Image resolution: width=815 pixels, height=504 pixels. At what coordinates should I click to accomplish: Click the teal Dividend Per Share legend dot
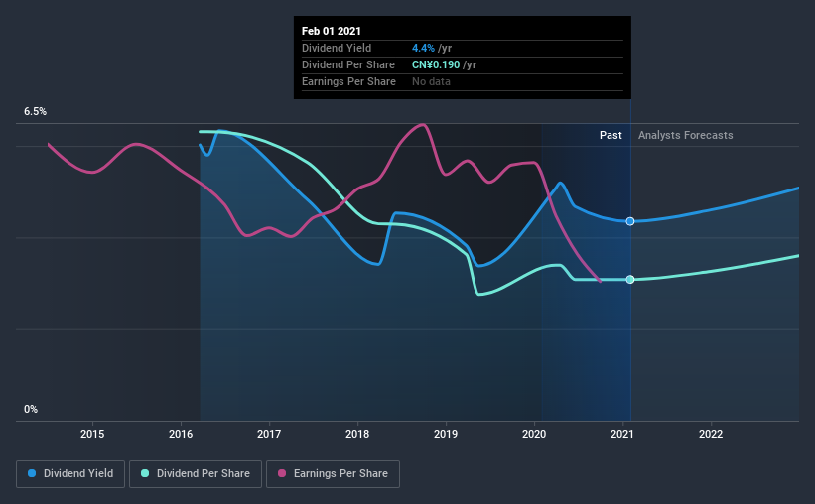point(145,473)
